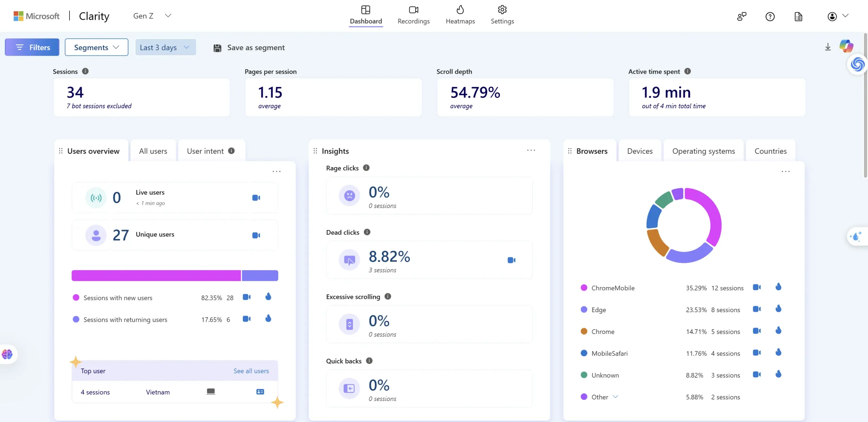Click the unique users camera icon
868x422 pixels.
coord(256,235)
